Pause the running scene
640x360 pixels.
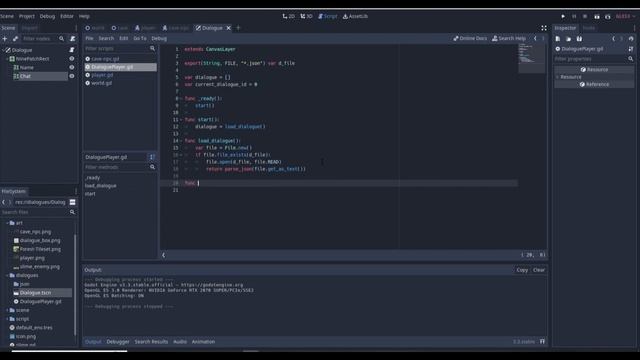(x=574, y=16)
